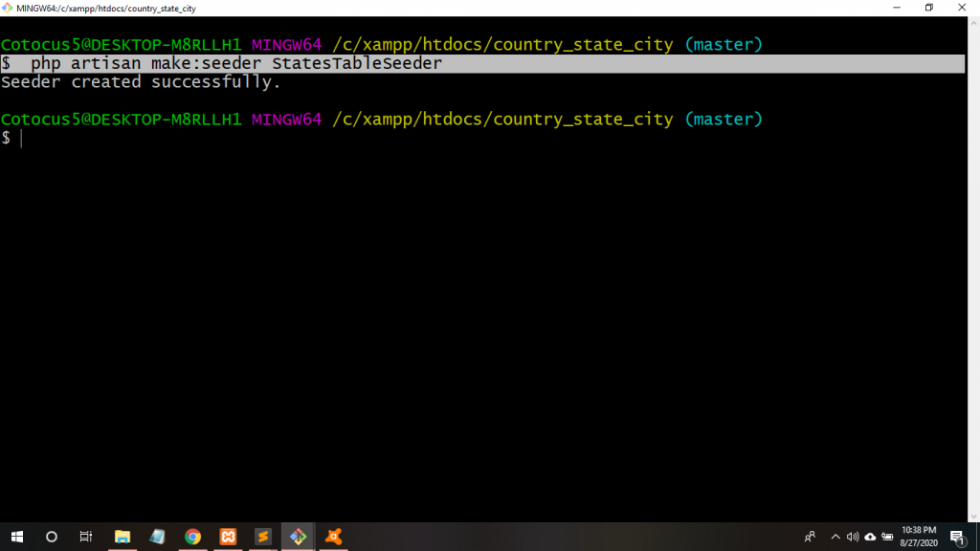Open File Explorer from the taskbar
Screen dimensions: 980x551
pyautogui.click(x=122, y=537)
